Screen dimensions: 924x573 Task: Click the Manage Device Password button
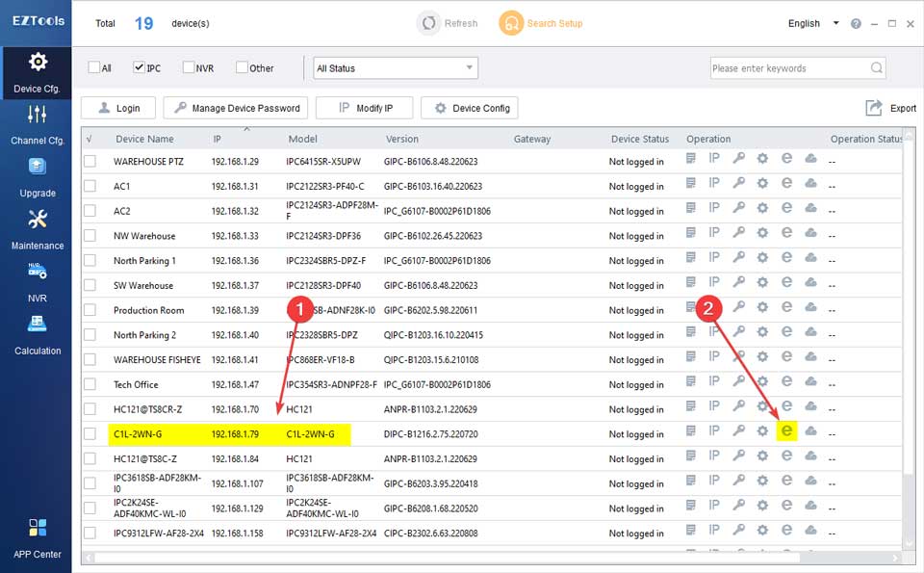click(237, 108)
